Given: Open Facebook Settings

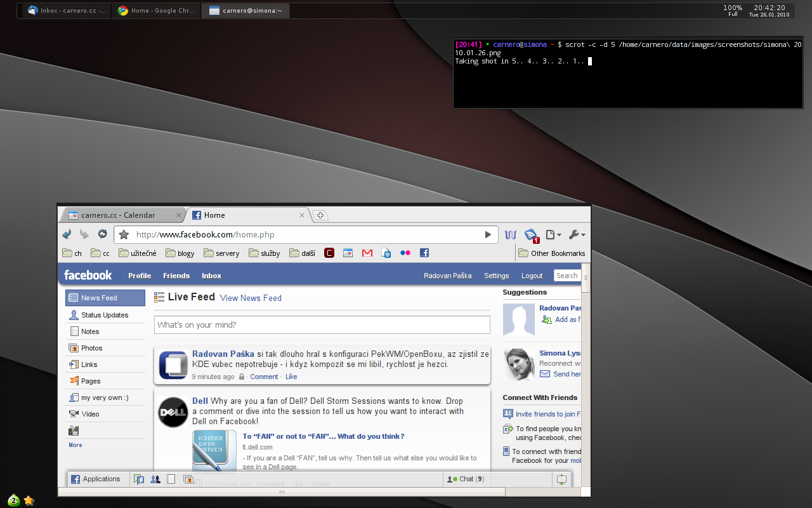Looking at the screenshot, I should [x=497, y=276].
